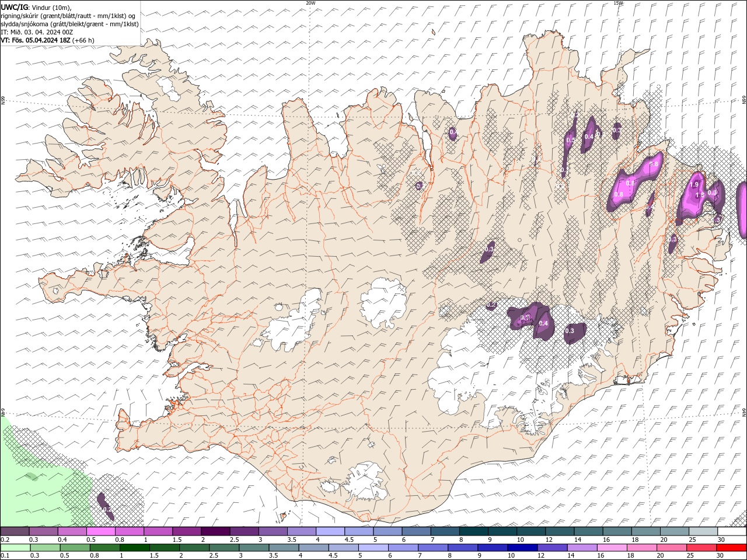The image size is (747, 560).
Task: Click the bright red swatch after 30
Action: click(x=731, y=547)
